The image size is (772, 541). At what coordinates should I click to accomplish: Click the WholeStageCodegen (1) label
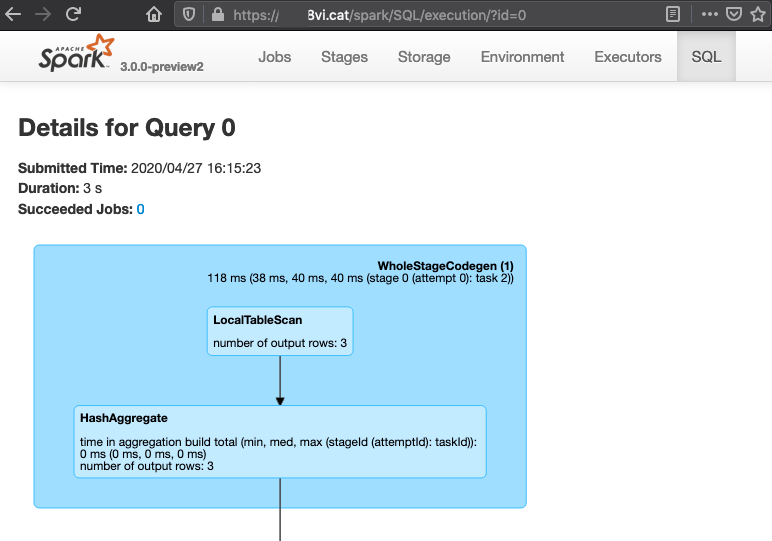pos(446,266)
